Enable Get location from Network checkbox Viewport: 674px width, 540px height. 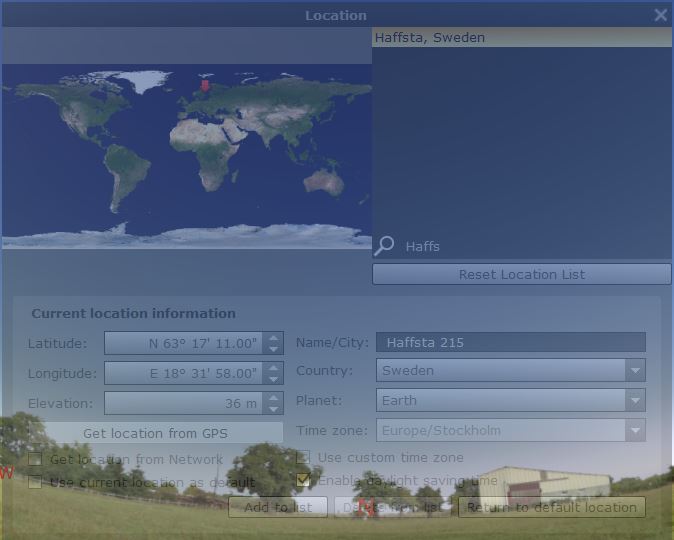[35, 459]
